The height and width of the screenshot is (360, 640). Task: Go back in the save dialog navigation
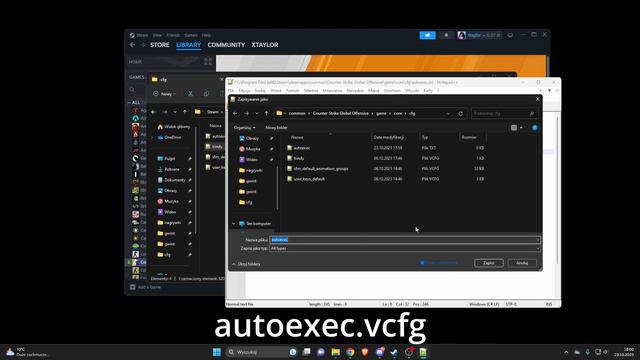235,113
